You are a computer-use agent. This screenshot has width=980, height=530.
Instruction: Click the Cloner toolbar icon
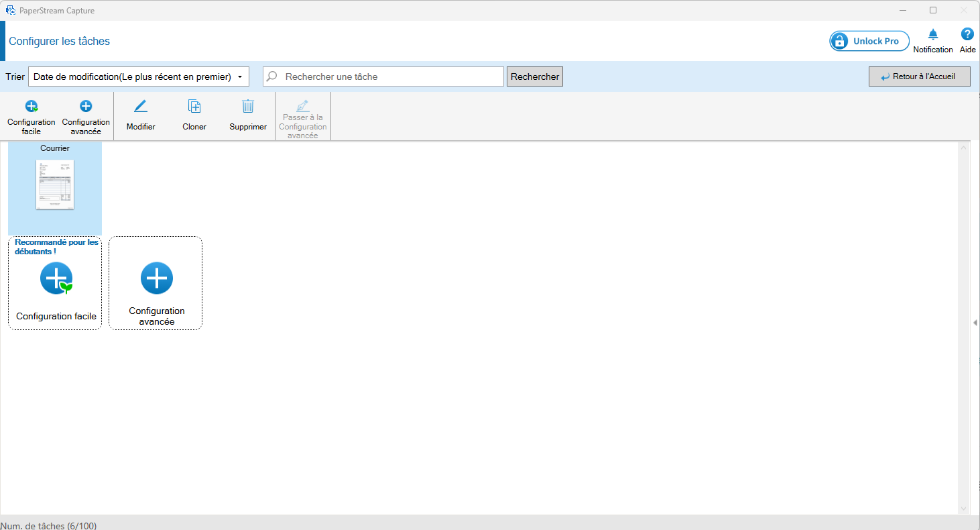tap(194, 106)
